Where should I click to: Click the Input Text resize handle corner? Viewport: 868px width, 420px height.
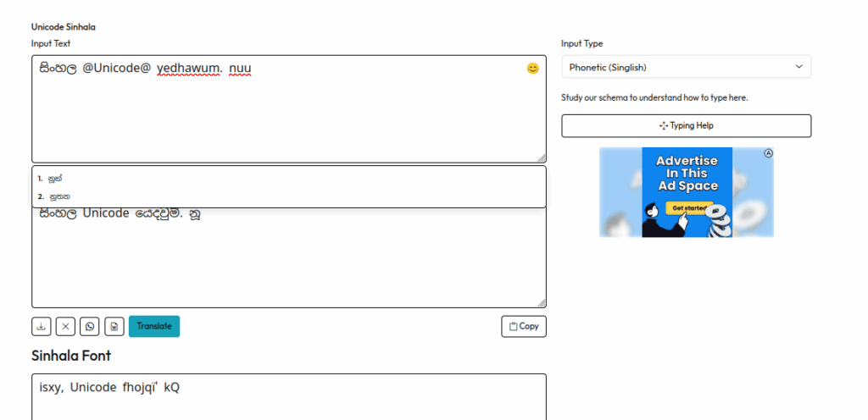[542, 158]
